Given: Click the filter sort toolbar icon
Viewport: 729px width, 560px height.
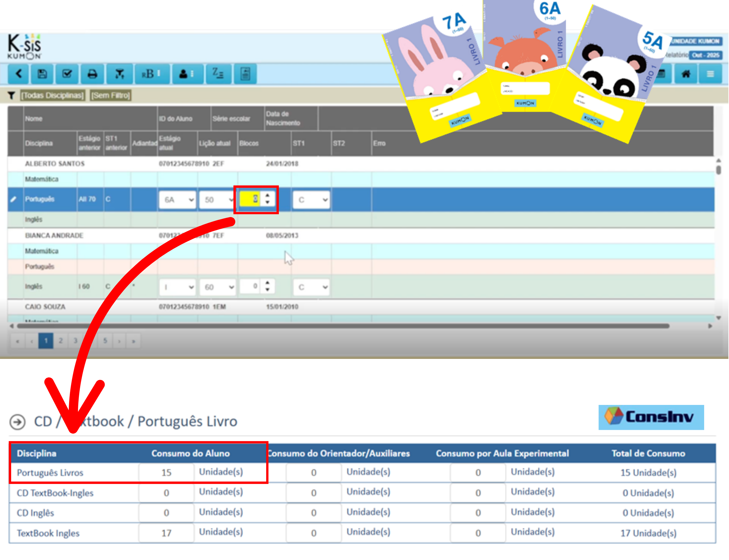Looking at the screenshot, I should click(x=119, y=74).
